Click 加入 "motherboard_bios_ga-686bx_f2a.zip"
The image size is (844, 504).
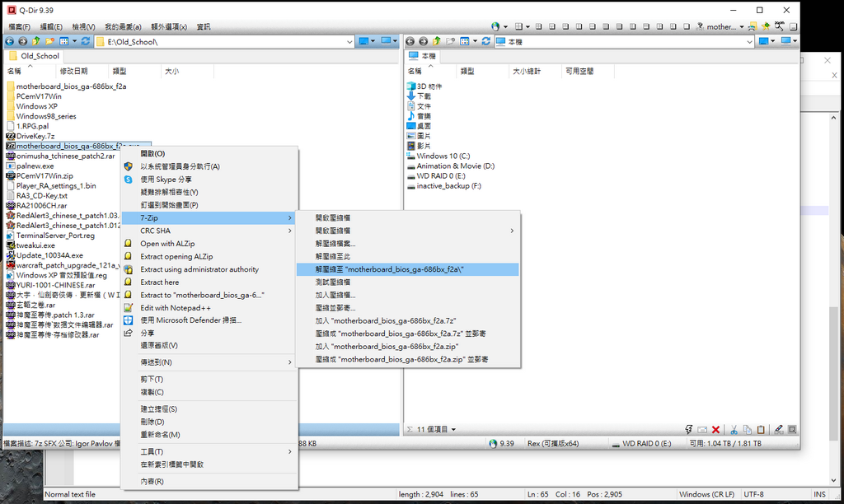pos(408,347)
